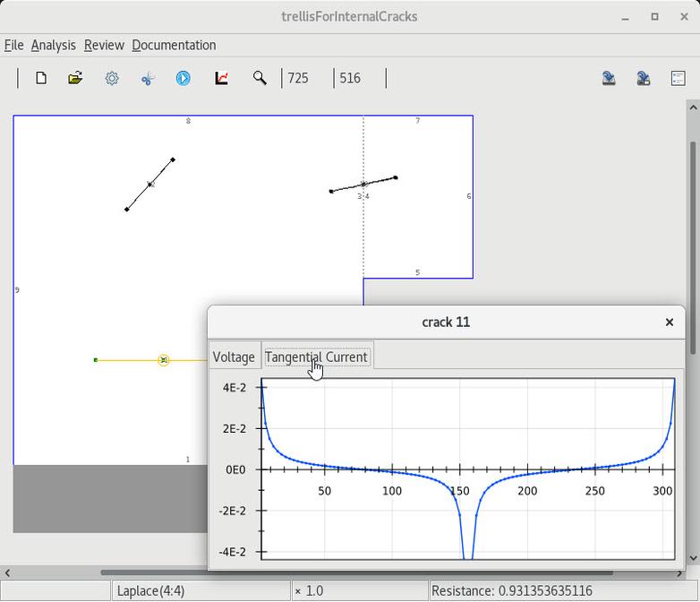Select the Tangential Current tab
Screen dimensions: 700x602
(x=316, y=357)
